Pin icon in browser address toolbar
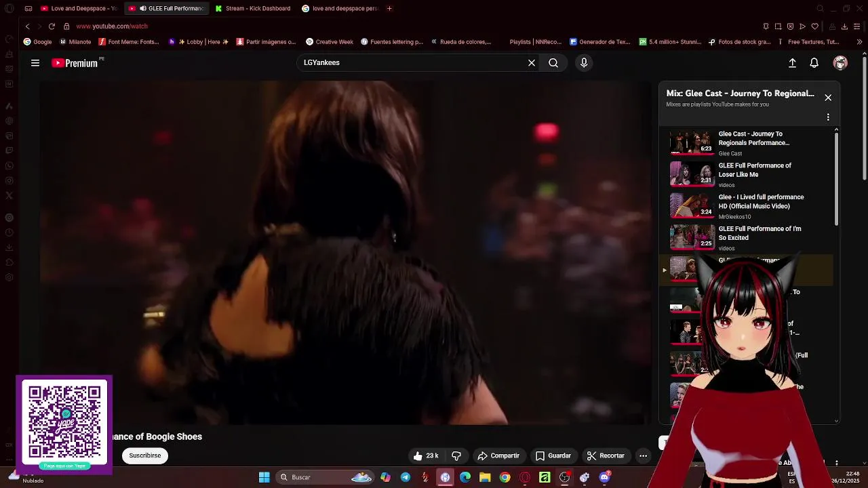The width and height of the screenshot is (868, 488). coord(766,26)
